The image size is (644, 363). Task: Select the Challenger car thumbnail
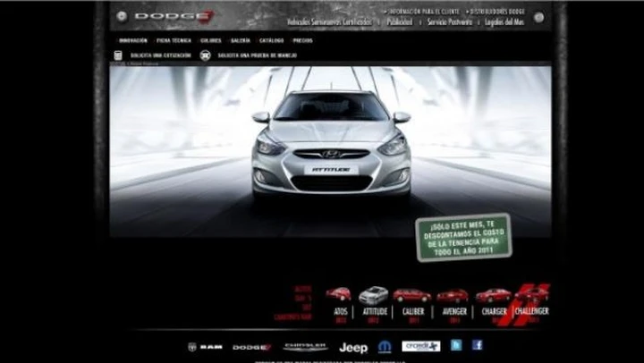532,295
